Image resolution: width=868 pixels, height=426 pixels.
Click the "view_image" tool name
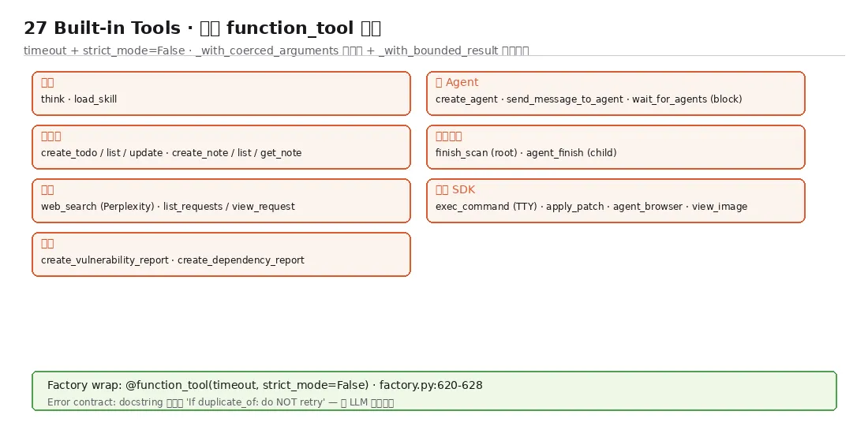coord(720,207)
